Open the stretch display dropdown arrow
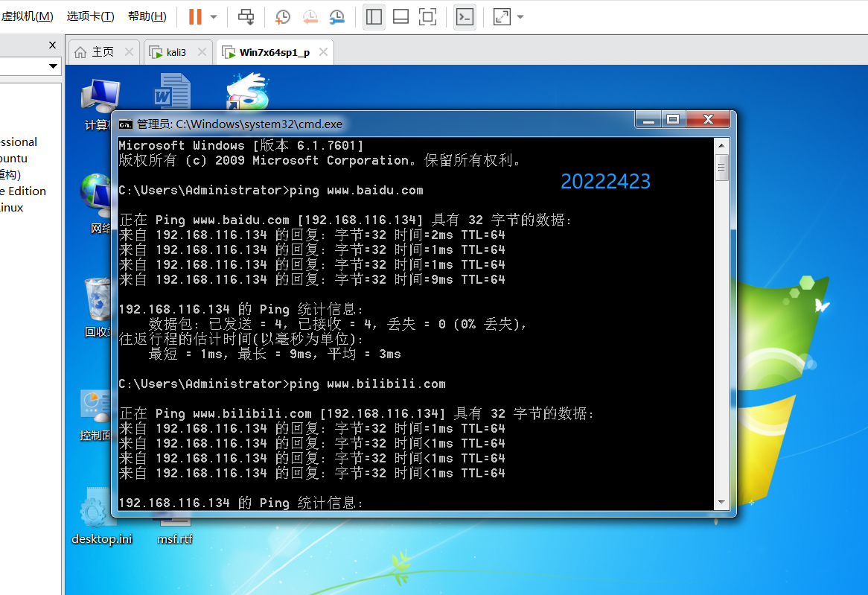The image size is (868, 595). (520, 16)
